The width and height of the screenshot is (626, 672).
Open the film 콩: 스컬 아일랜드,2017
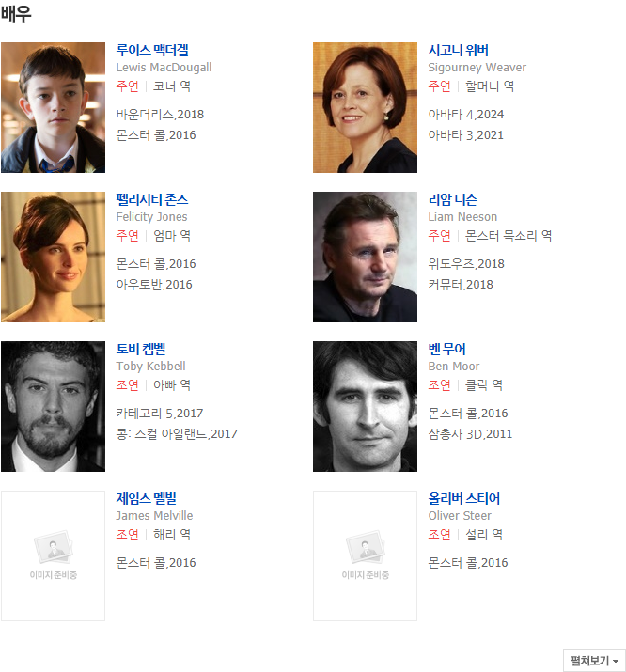tap(177, 433)
